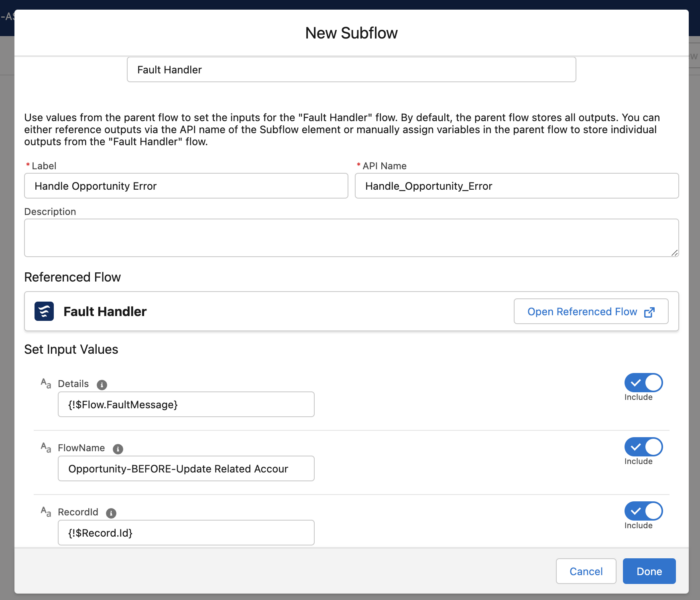
Task: Confirm the subflow with Done
Action: 648,571
